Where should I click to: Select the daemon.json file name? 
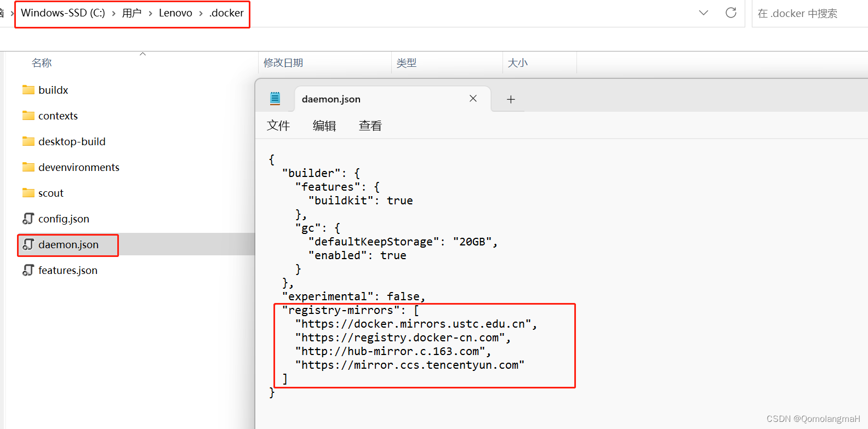pos(68,244)
